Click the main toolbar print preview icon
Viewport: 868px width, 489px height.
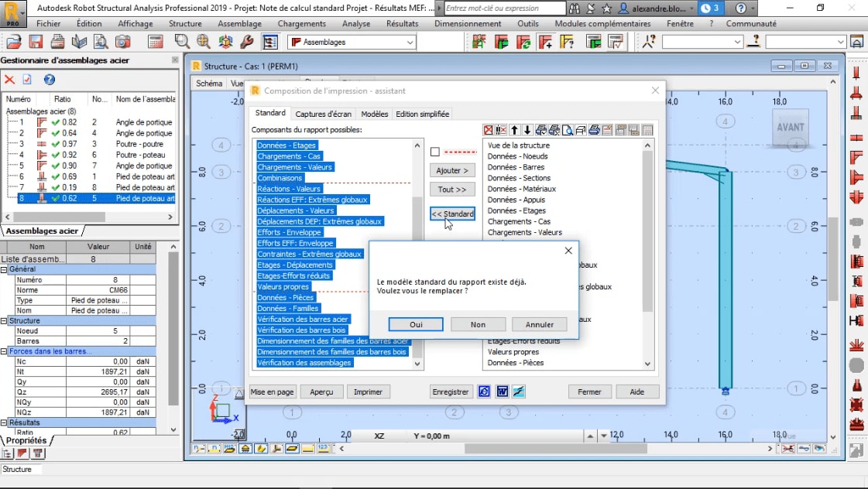click(x=101, y=42)
